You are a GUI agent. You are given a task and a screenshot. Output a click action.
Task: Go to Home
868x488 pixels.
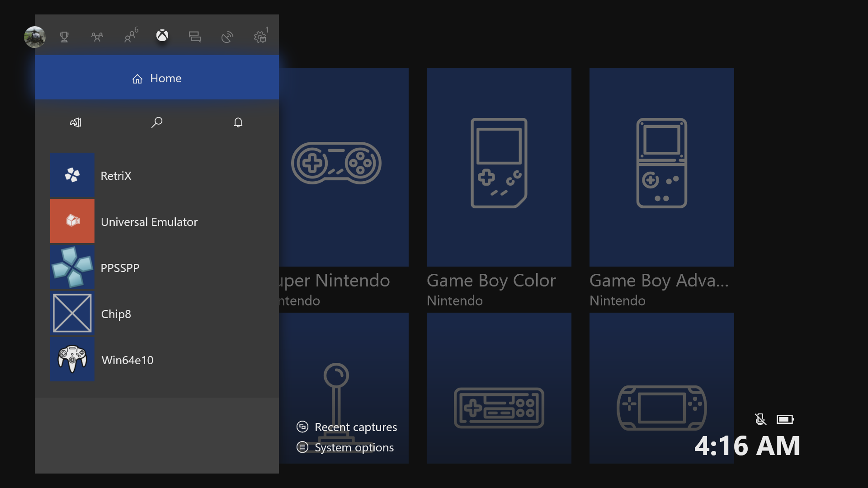157,78
